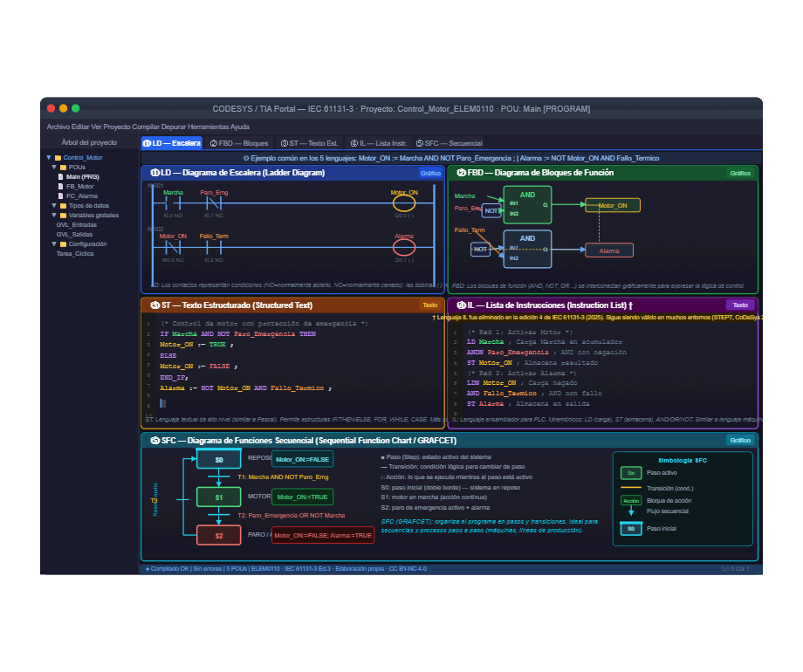Switch to the LD — Escalera tab
Image resolution: width=803 pixels, height=672 pixels.
172,143
